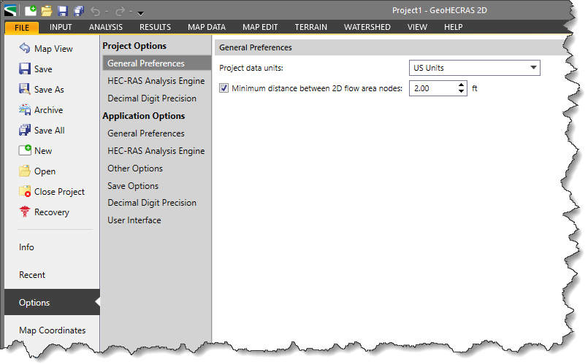Image resolution: width=588 pixels, height=364 pixels.
Task: Click the new project icon in the quick access toolbar
Action: point(30,11)
